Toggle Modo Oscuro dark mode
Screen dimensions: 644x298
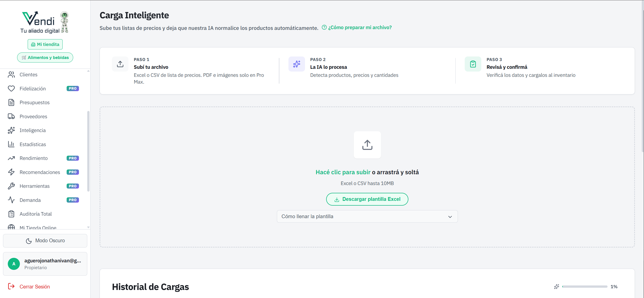(x=45, y=241)
